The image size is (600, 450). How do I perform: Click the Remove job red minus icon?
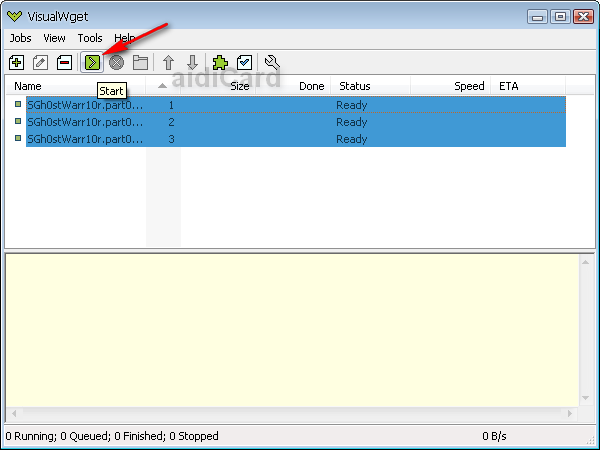click(x=64, y=62)
